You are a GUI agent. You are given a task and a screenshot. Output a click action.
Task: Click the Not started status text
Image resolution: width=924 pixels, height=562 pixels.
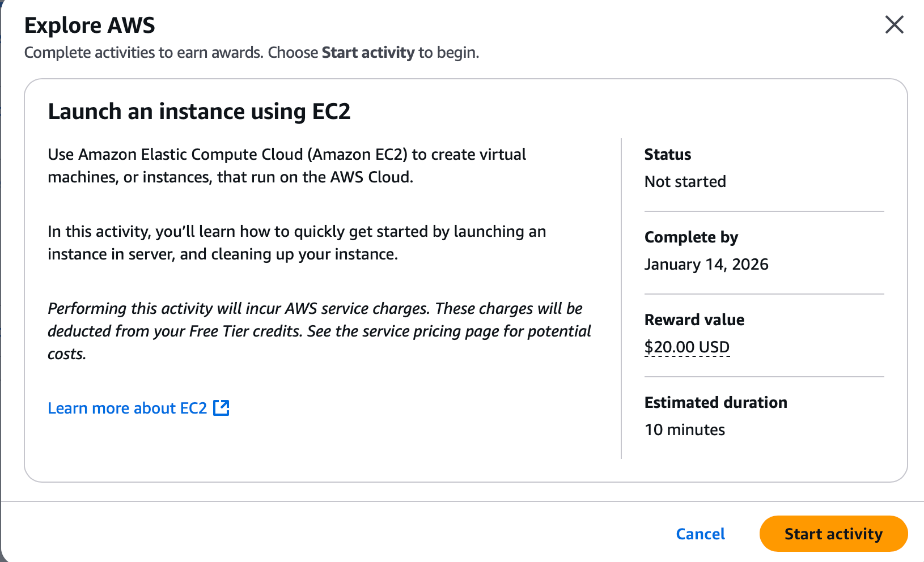click(685, 182)
